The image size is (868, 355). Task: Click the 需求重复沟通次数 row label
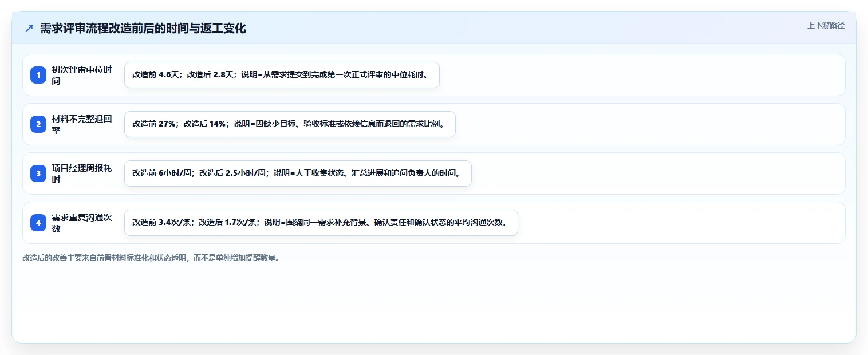pos(82,223)
